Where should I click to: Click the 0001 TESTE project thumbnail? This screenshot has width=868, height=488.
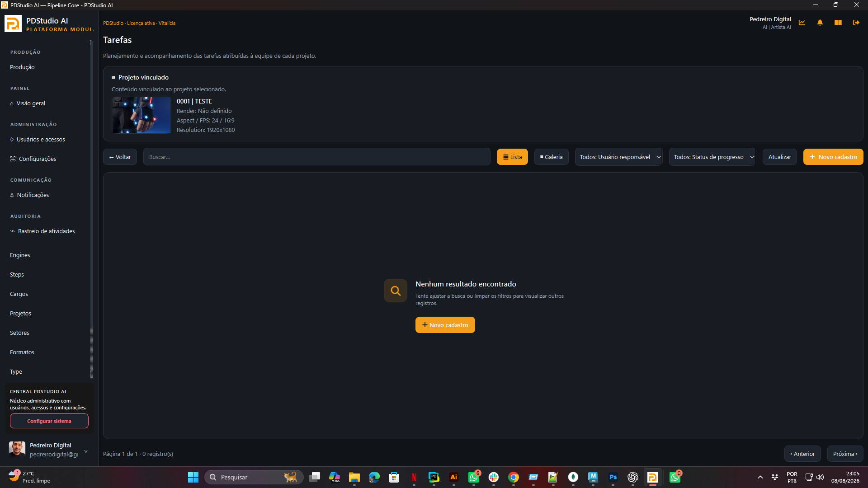click(x=141, y=115)
